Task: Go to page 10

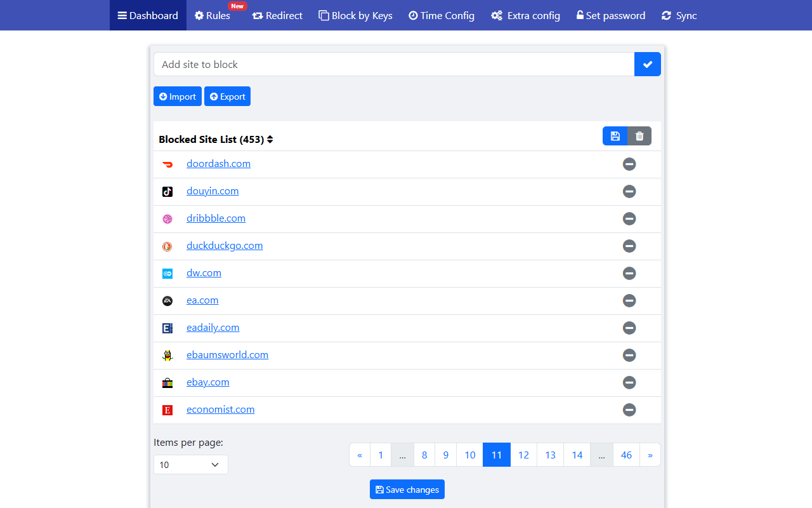Action: 470,455
